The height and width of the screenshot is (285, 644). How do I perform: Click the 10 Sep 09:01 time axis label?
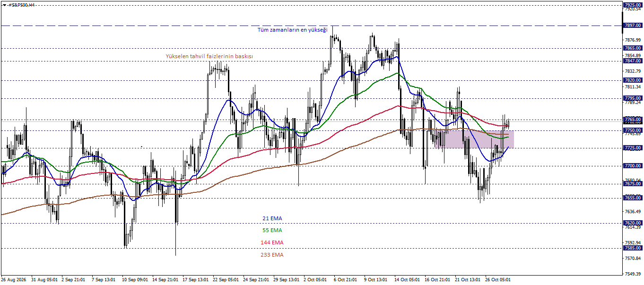click(135, 280)
